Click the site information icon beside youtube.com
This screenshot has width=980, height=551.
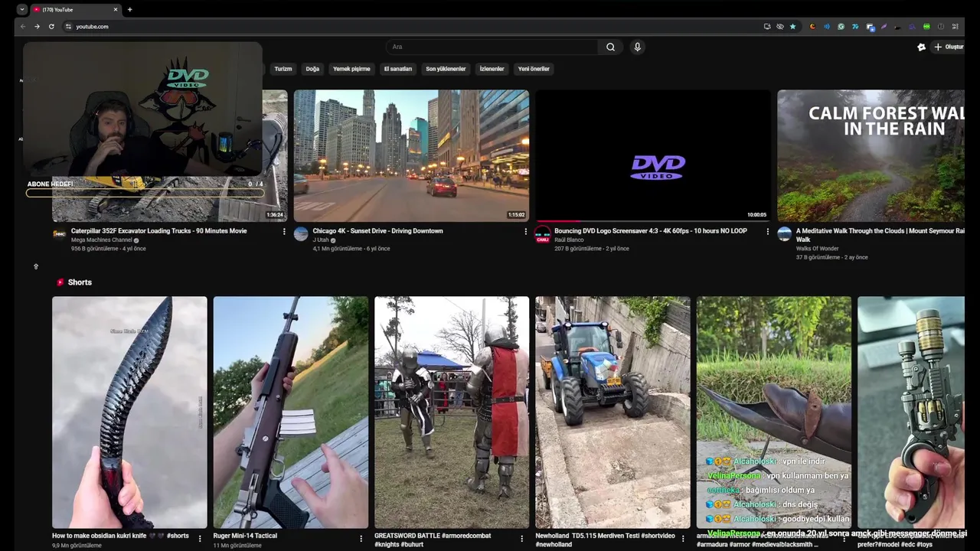point(68,26)
